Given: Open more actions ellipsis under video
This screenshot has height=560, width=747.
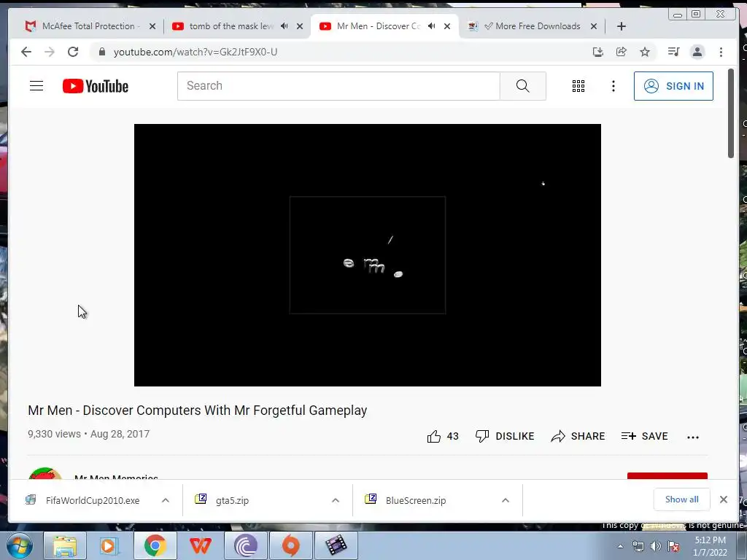Looking at the screenshot, I should pos(693,437).
